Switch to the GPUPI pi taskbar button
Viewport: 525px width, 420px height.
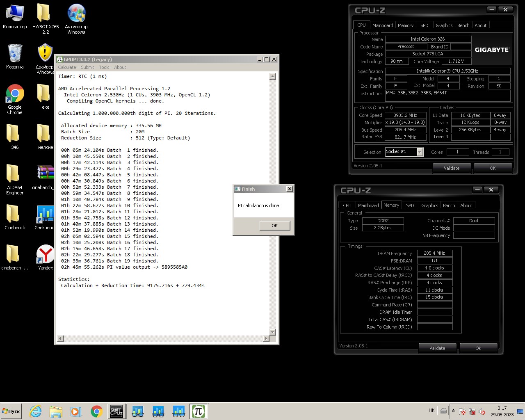point(199,411)
